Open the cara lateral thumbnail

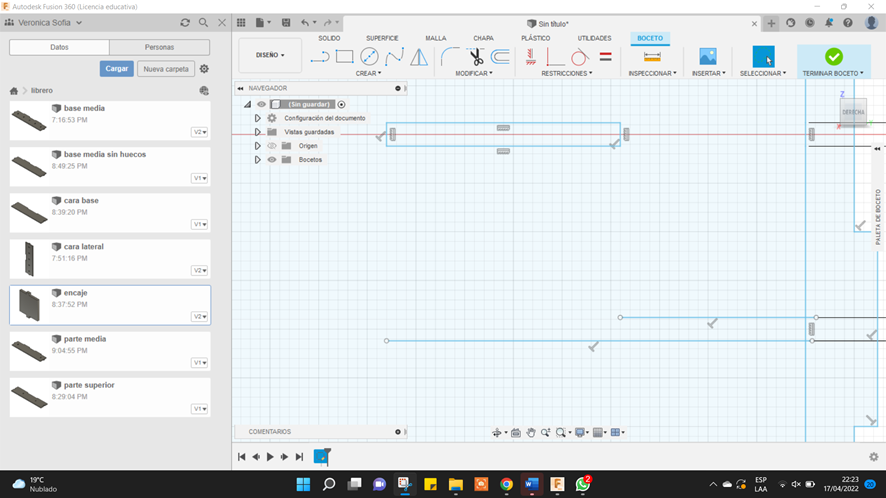29,259
